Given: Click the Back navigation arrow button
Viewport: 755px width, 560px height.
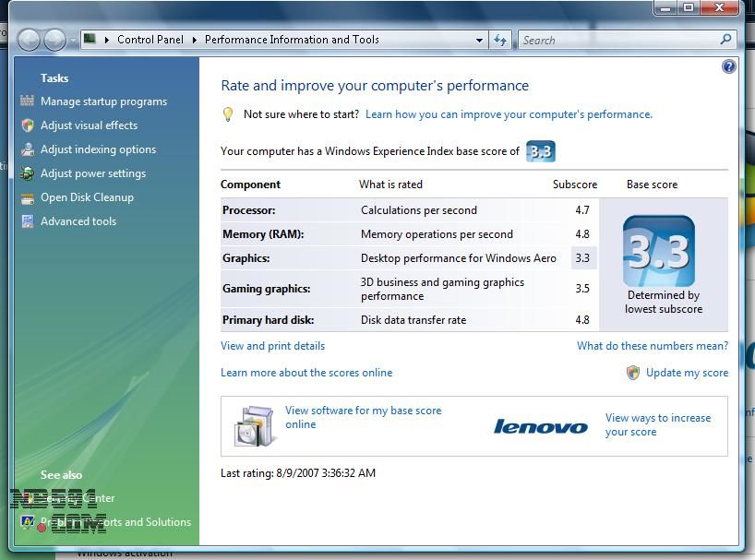Looking at the screenshot, I should 30,40.
